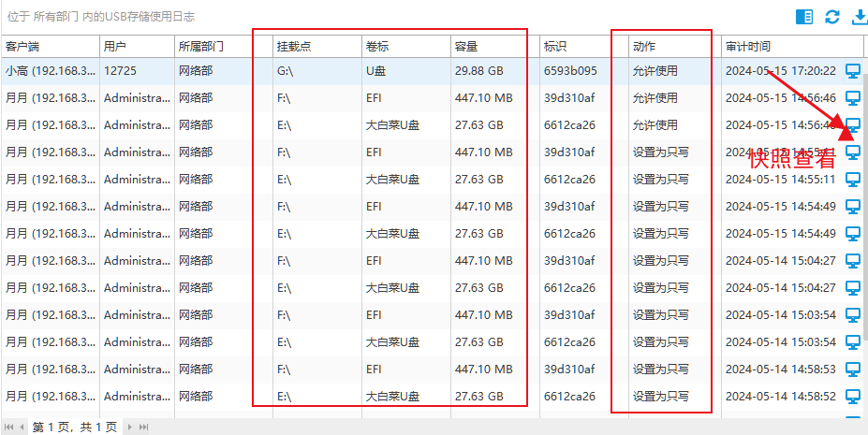Sort by the 卷标 column header
Viewport: 868px width, 435px height.
tap(406, 47)
